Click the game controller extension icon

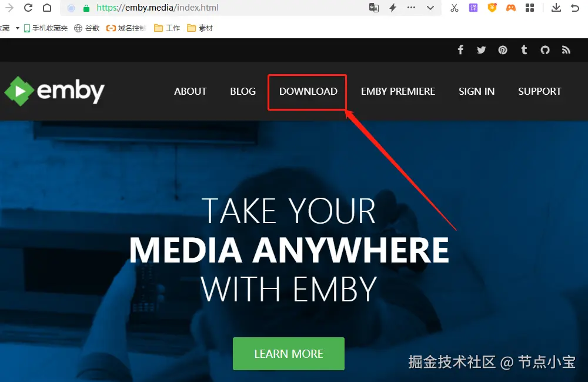click(511, 8)
